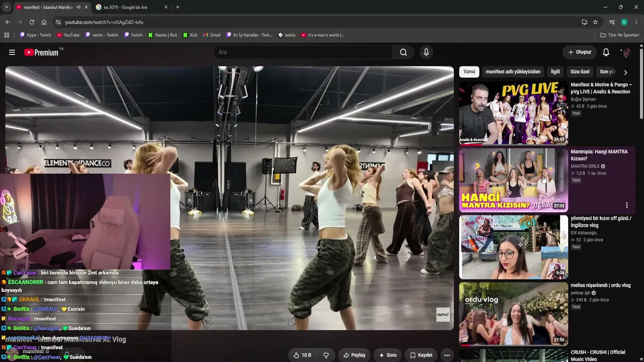Image resolution: width=644 pixels, height=362 pixels.
Task: View site information in address bar
Action: point(58,22)
